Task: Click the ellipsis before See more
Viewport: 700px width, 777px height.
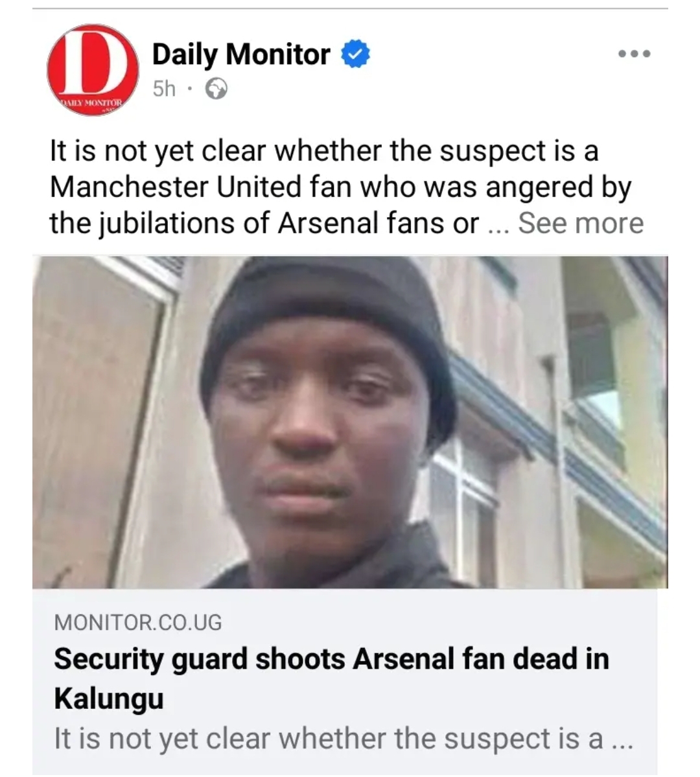Action: click(x=498, y=224)
